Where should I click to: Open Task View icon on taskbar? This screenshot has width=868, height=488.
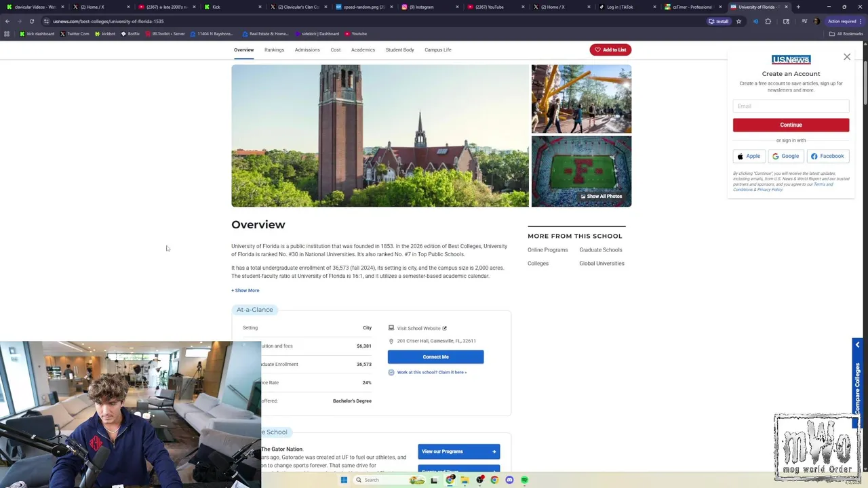tap(434, 480)
